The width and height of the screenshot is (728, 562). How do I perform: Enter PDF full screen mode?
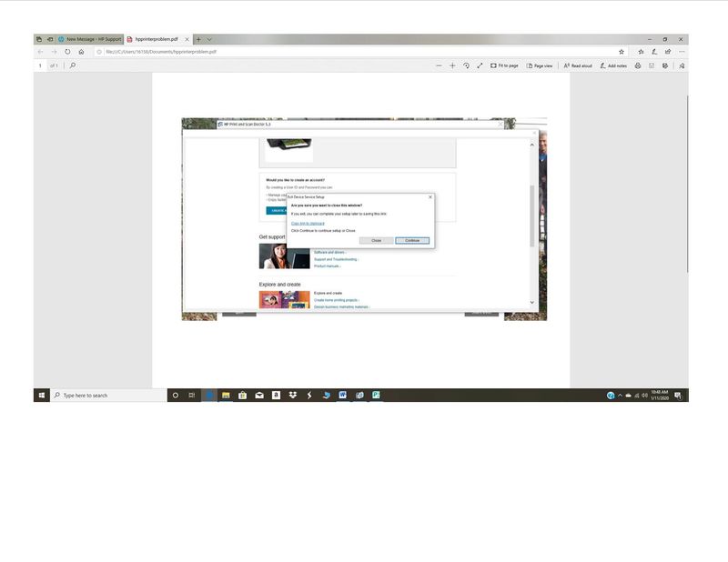tap(480, 65)
